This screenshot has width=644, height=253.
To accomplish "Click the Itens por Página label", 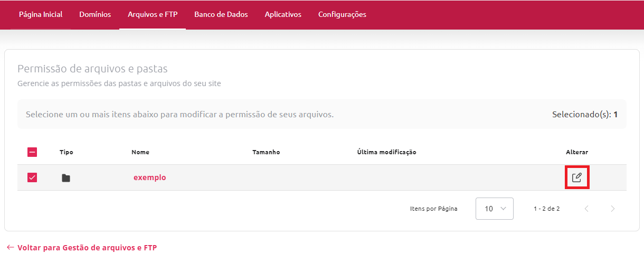I will pos(434,209).
